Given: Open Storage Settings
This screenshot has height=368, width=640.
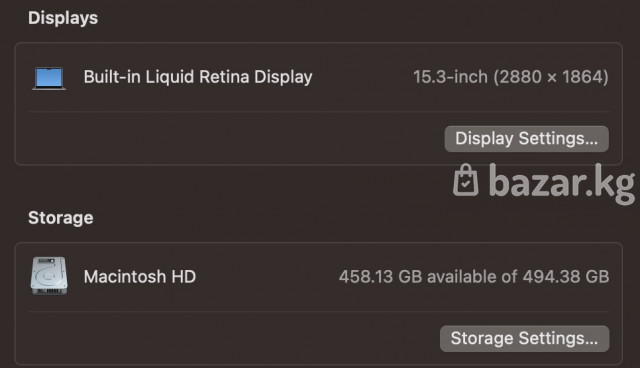Looking at the screenshot, I should pyautogui.click(x=524, y=339).
